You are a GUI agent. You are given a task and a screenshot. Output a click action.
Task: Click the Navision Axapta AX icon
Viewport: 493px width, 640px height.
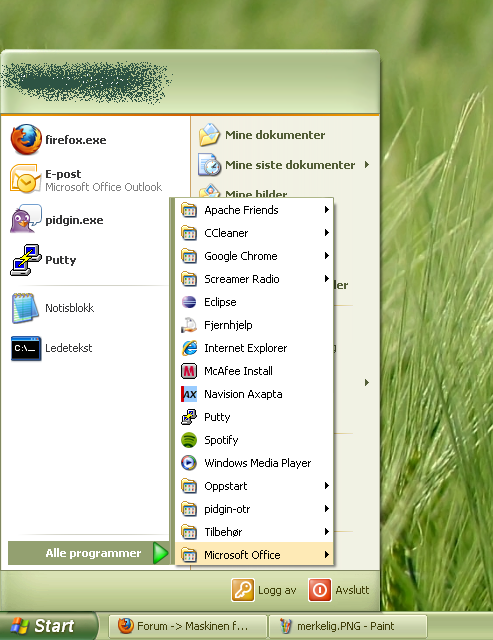189,394
